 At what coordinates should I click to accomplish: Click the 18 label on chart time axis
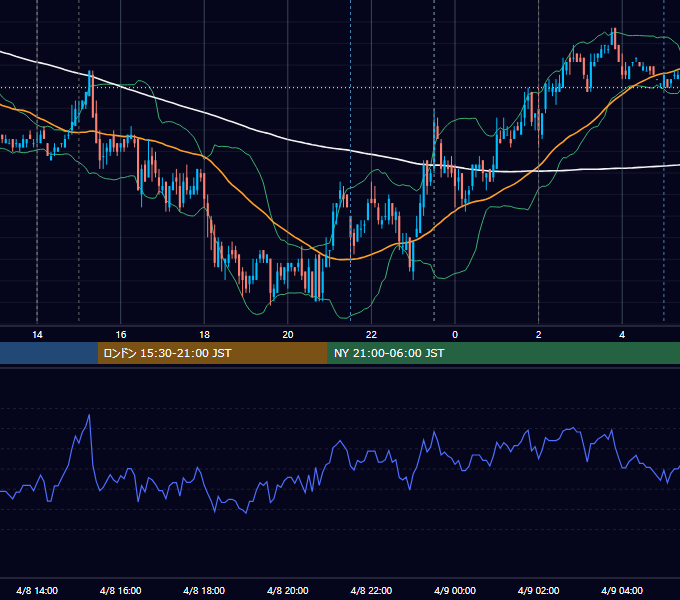204,335
